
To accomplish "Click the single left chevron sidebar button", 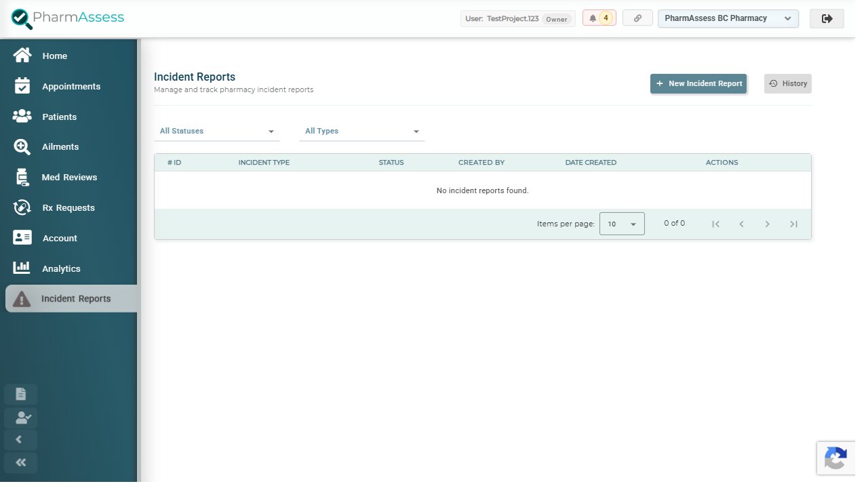I will (x=20, y=440).
